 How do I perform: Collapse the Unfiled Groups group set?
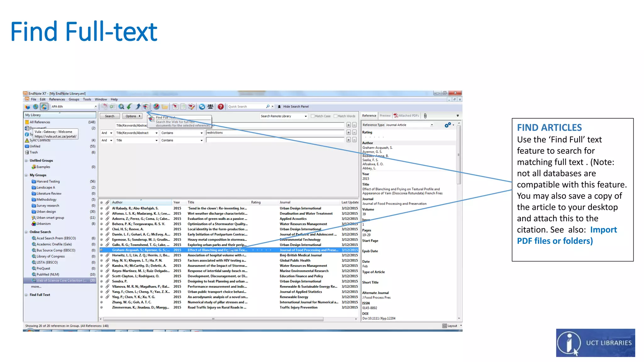tap(26, 161)
